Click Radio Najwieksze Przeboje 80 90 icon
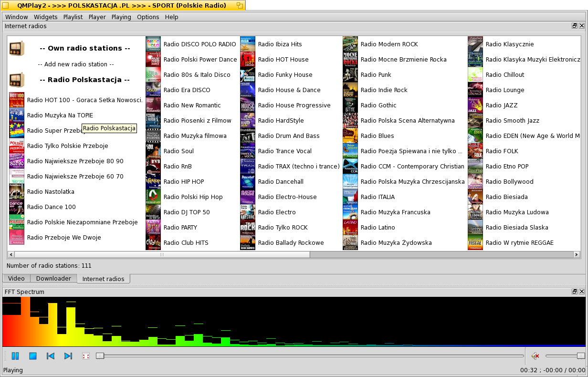This screenshot has height=377, width=588. [x=17, y=161]
